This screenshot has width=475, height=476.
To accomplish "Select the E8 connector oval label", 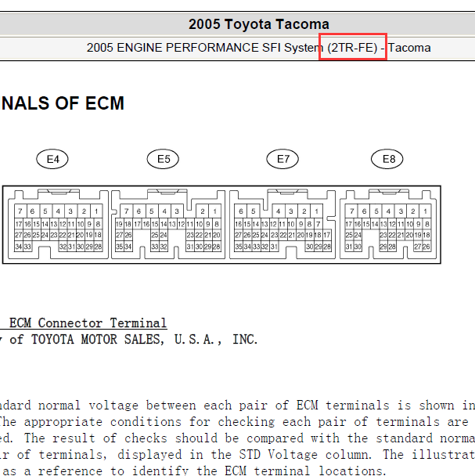I will [x=387, y=159].
